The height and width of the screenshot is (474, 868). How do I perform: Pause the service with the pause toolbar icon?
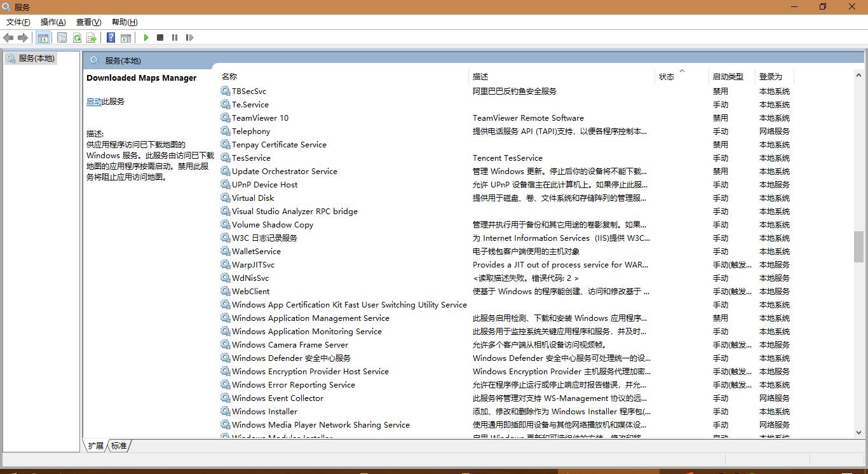click(x=175, y=37)
